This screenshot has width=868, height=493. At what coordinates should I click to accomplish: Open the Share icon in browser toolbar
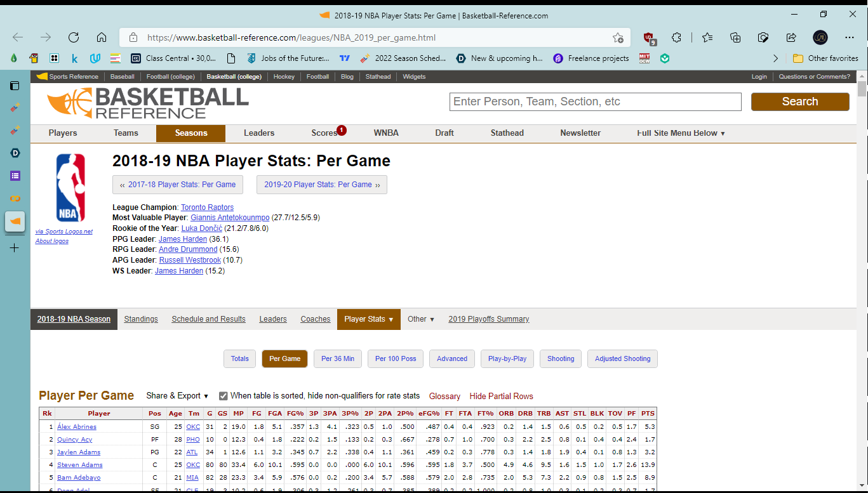click(791, 37)
